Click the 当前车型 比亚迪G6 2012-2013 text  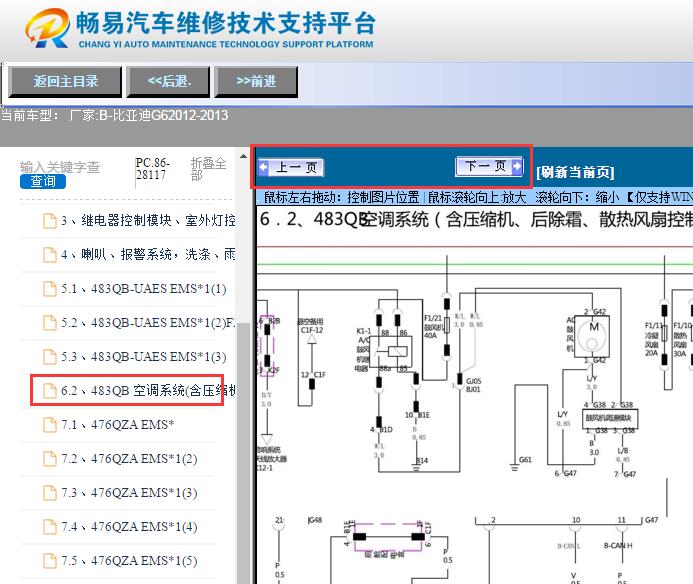pos(114,115)
